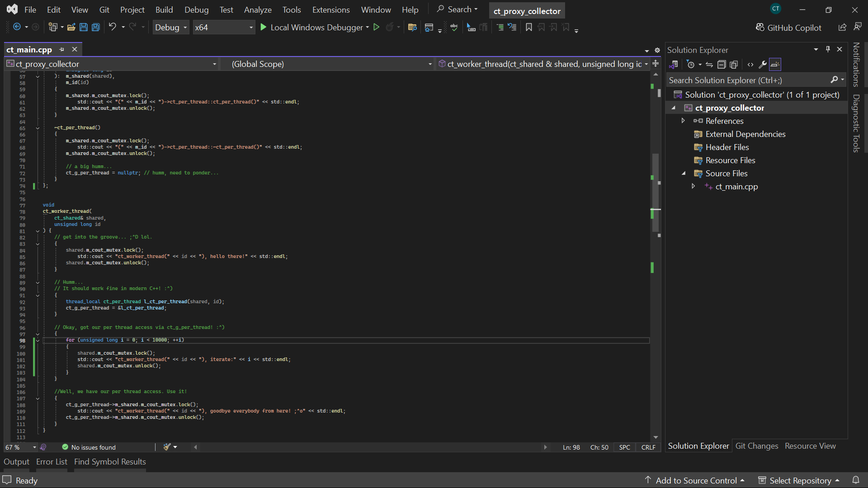
Task: Open the Output tab
Action: pyautogui.click(x=16, y=462)
